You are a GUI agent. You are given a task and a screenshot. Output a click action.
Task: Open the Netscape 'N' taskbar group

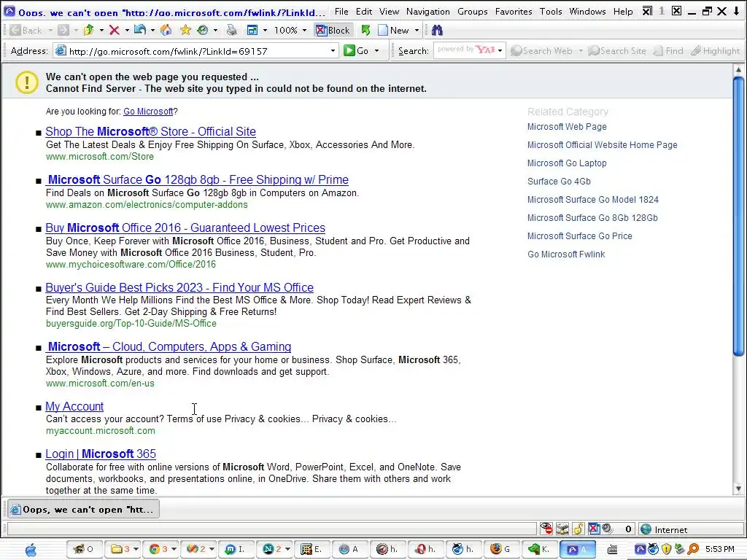pos(274,549)
